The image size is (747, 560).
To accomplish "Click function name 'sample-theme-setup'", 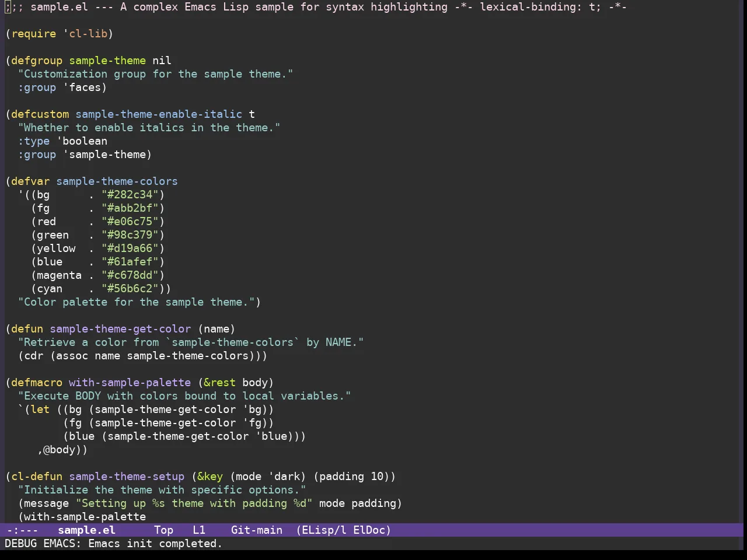I will (127, 476).
